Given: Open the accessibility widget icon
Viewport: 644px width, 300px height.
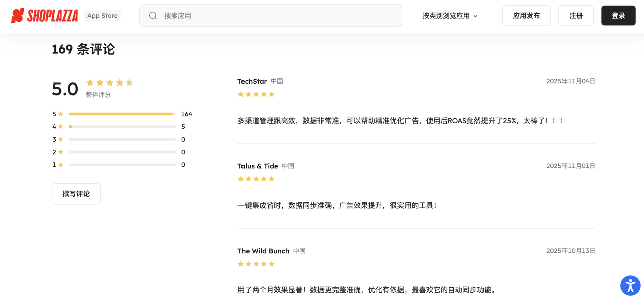Looking at the screenshot, I should [x=630, y=285].
